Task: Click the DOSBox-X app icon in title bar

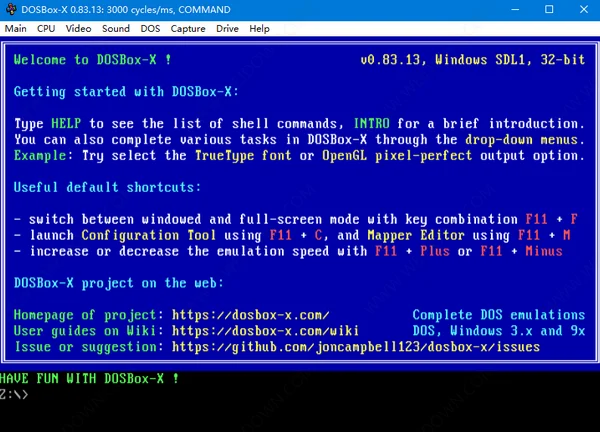Action: [11, 9]
